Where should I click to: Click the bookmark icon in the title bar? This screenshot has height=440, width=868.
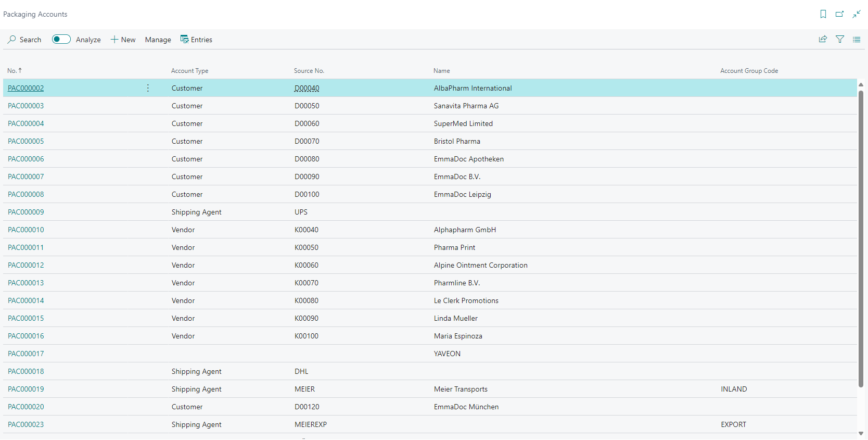(x=823, y=14)
